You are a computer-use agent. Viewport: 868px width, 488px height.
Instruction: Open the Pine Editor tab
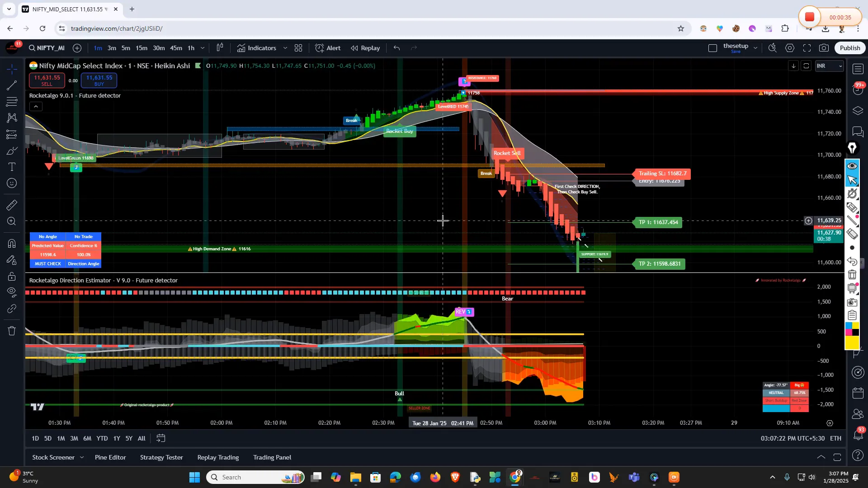point(110,457)
